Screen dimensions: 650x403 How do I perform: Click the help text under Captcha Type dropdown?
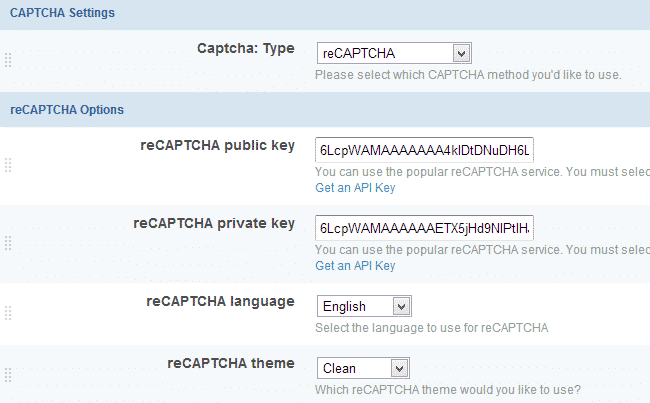click(468, 74)
